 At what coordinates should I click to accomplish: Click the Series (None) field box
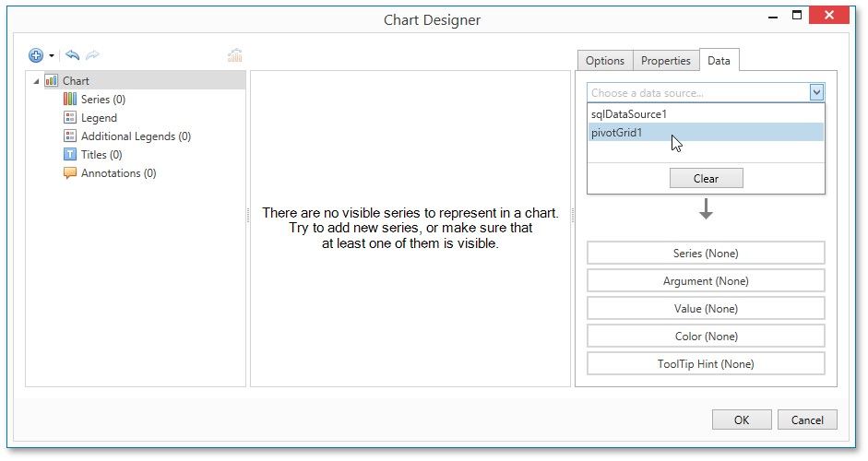(706, 254)
